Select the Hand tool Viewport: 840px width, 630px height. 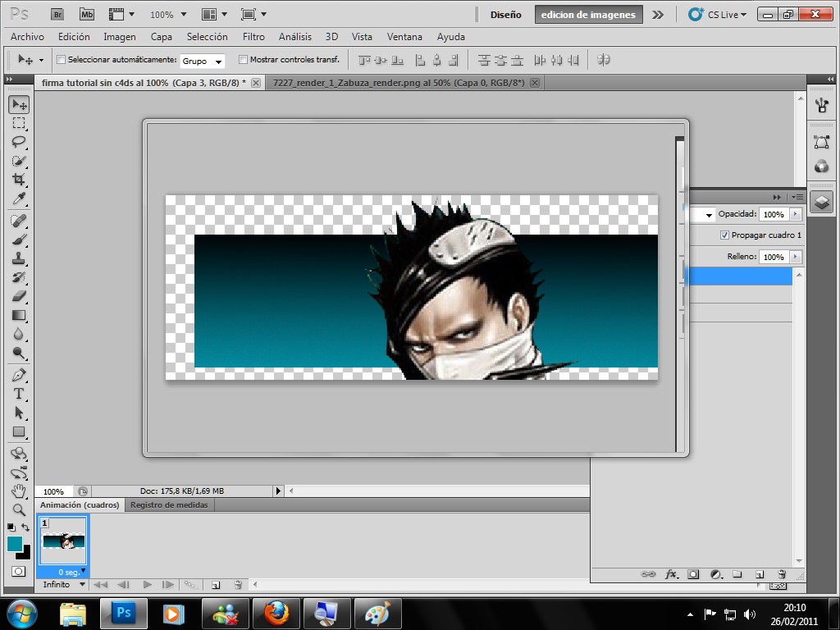[19, 491]
